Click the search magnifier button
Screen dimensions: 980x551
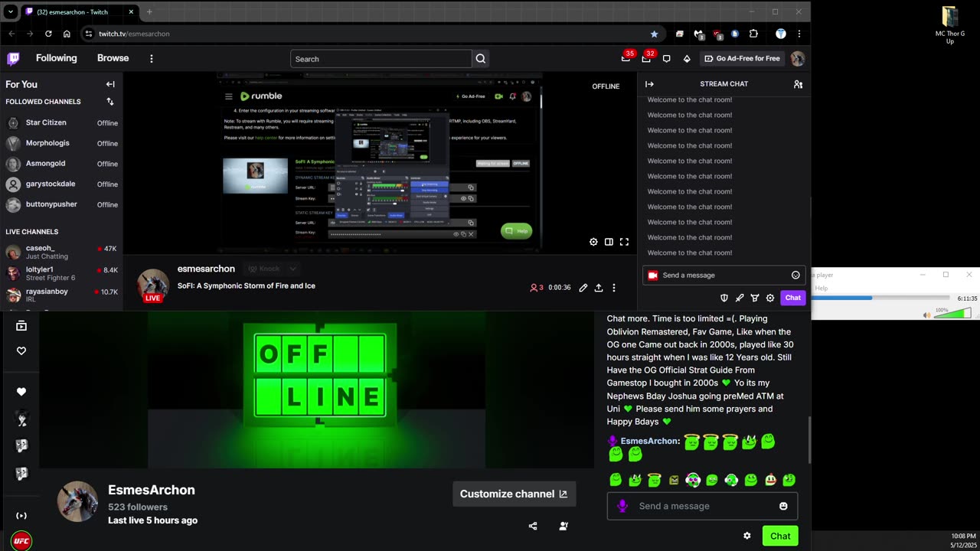(x=480, y=59)
